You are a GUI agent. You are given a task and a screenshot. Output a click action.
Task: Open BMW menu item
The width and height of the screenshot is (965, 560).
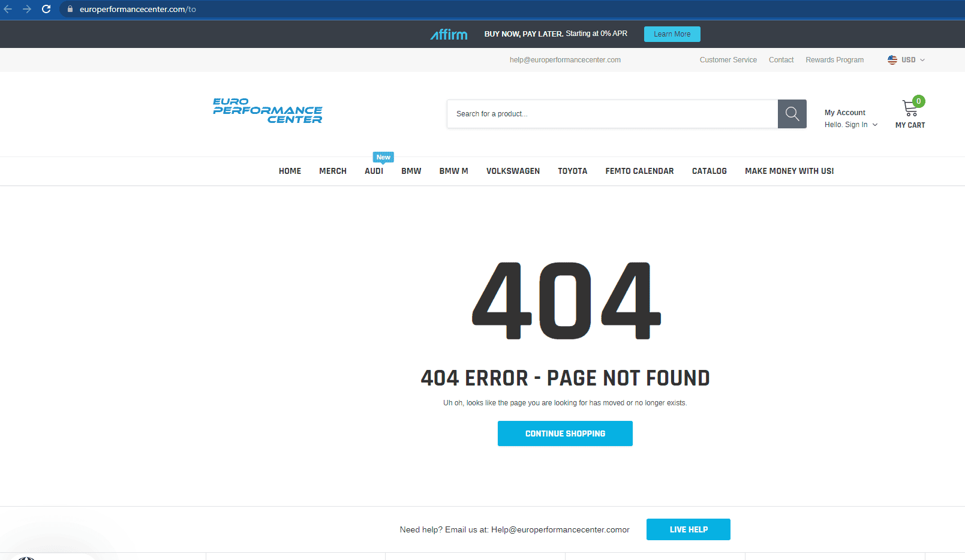point(411,171)
